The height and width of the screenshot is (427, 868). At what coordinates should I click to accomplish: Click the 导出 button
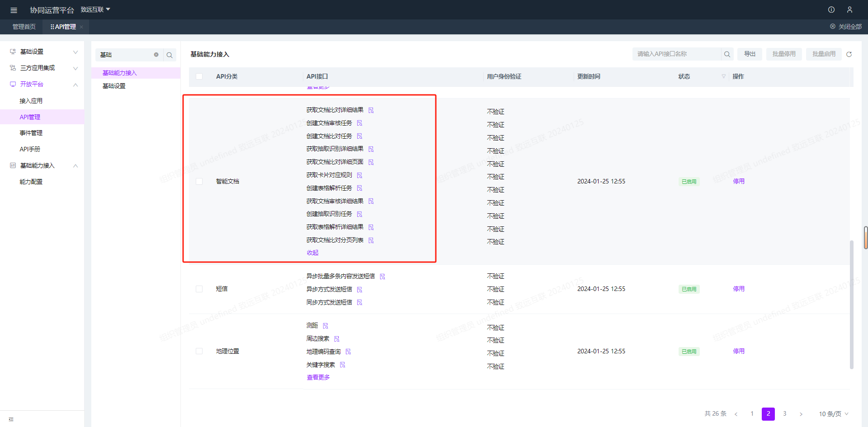coord(750,54)
